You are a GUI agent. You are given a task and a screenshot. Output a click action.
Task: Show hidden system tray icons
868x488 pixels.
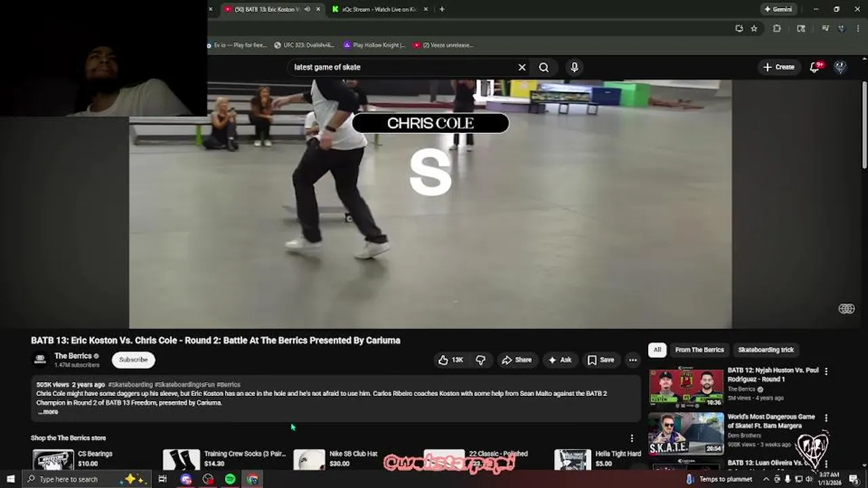click(766, 479)
